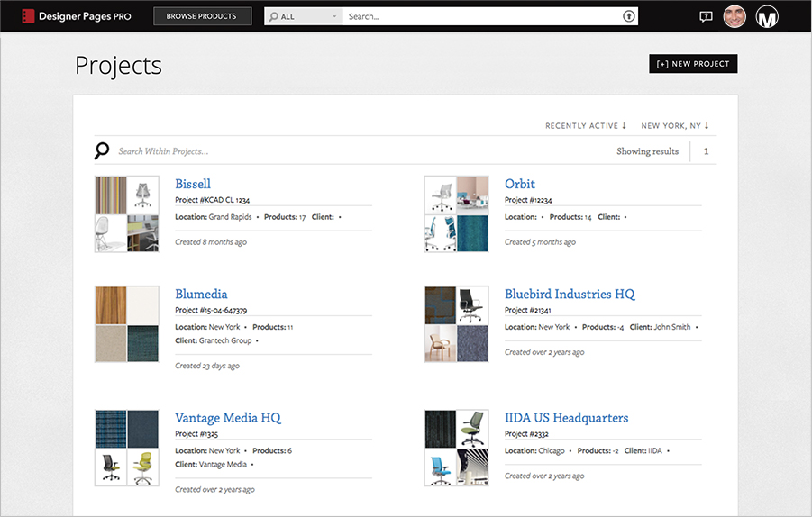Image resolution: width=812 pixels, height=517 pixels.
Task: Click 'Location: Chicago' text
Action: pyautogui.click(x=534, y=450)
